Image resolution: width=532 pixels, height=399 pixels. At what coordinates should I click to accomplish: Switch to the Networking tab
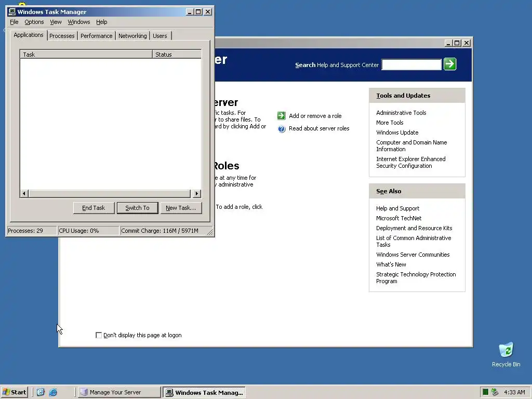132,36
